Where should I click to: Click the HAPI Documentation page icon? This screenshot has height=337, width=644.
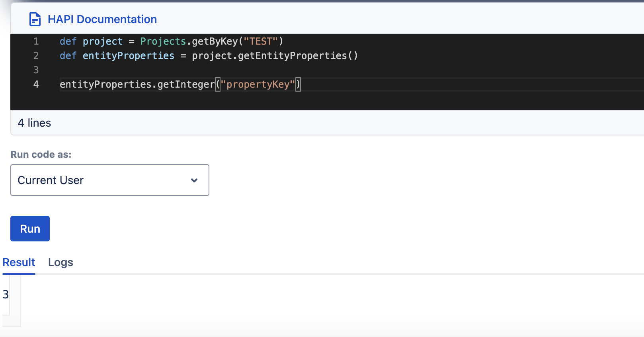tap(35, 19)
